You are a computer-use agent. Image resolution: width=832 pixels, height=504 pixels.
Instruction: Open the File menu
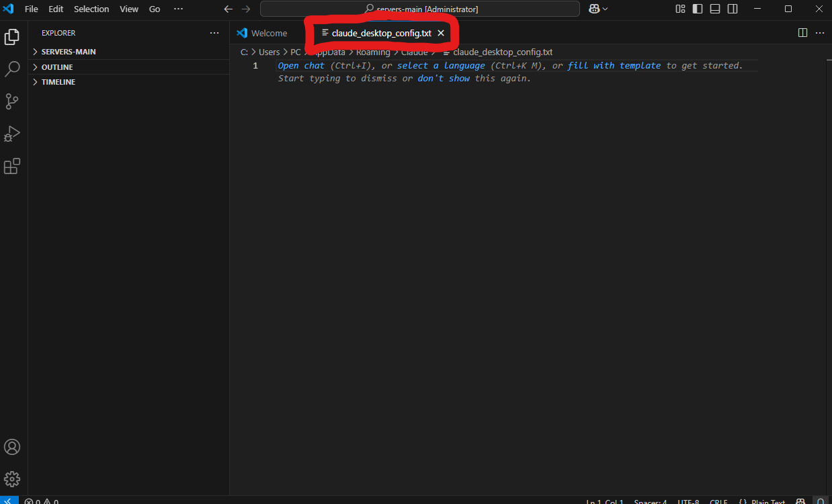[x=32, y=9]
